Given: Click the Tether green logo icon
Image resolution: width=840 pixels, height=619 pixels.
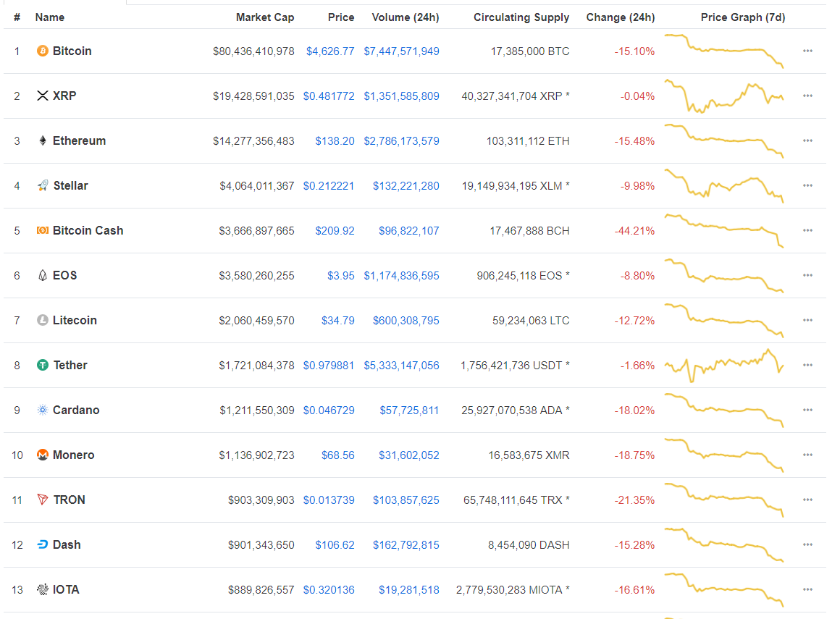Looking at the screenshot, I should click(x=43, y=366).
